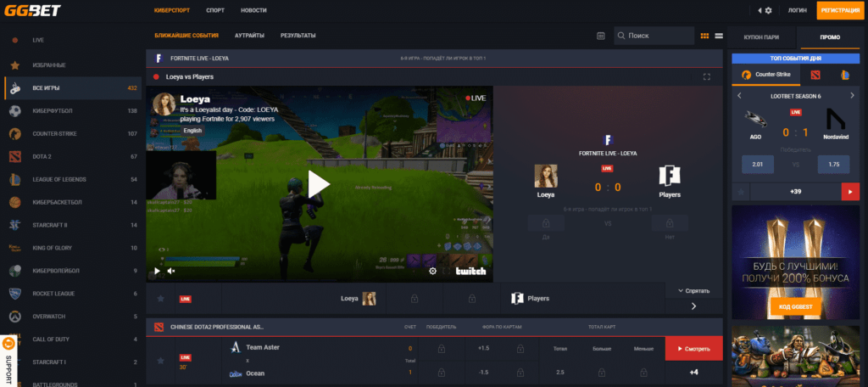Click the Twitch logo in the stream player
Viewport: 868px width, 387px height.
tap(470, 271)
